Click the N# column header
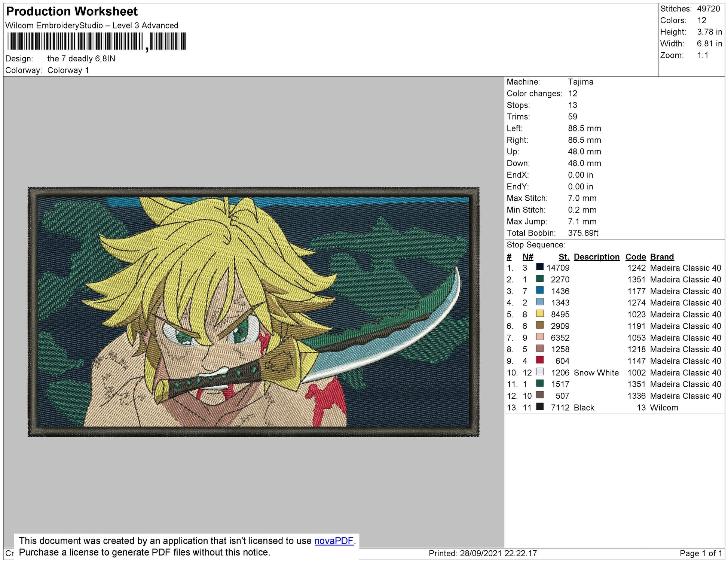This screenshot has height=563, width=728. 528,257
